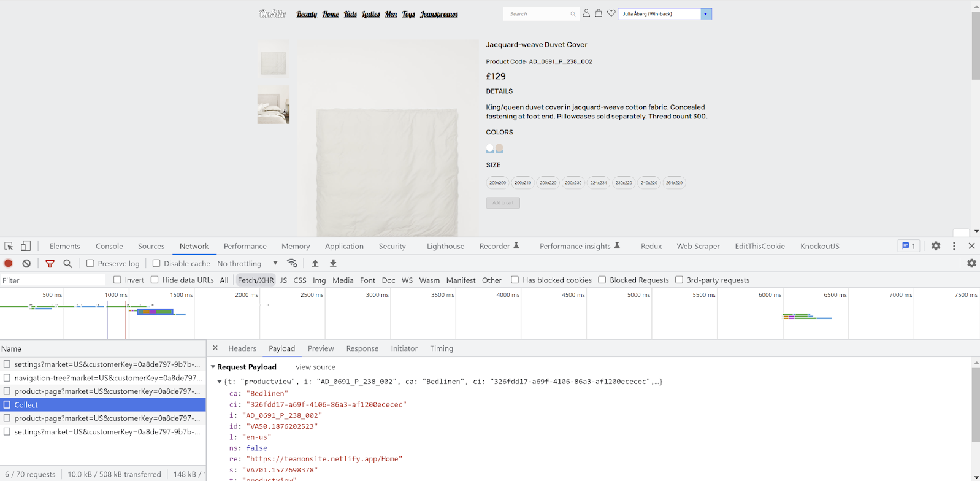Toggle the device toolbar icon
The image size is (980, 481).
pyautogui.click(x=26, y=246)
